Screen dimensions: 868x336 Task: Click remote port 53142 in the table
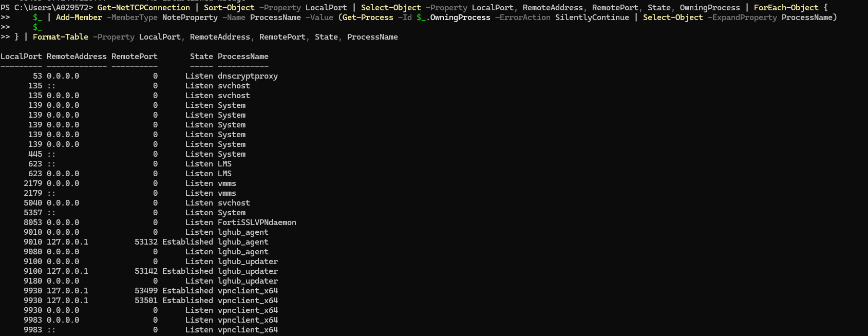click(146, 271)
